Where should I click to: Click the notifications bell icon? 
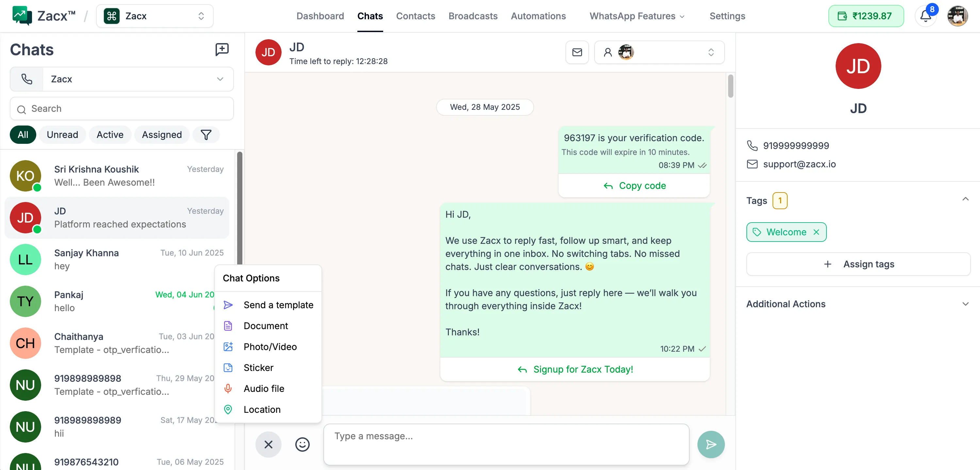925,16
